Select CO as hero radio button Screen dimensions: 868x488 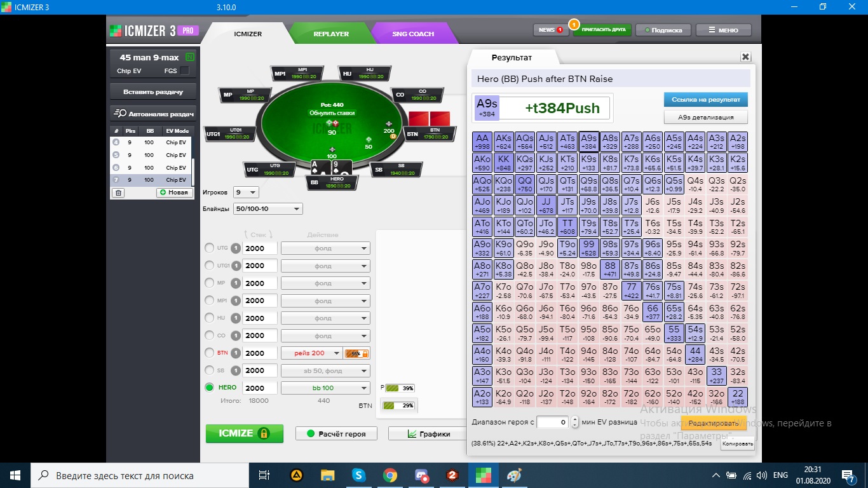[x=210, y=335]
